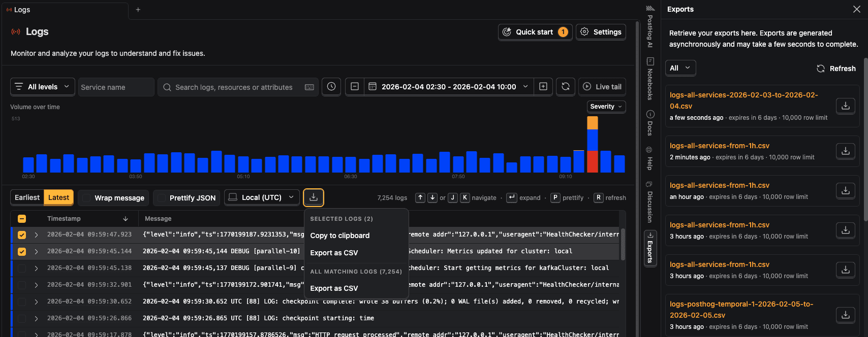Open the All exports filter dropdown
The width and height of the screenshot is (868, 337).
pyautogui.click(x=680, y=68)
